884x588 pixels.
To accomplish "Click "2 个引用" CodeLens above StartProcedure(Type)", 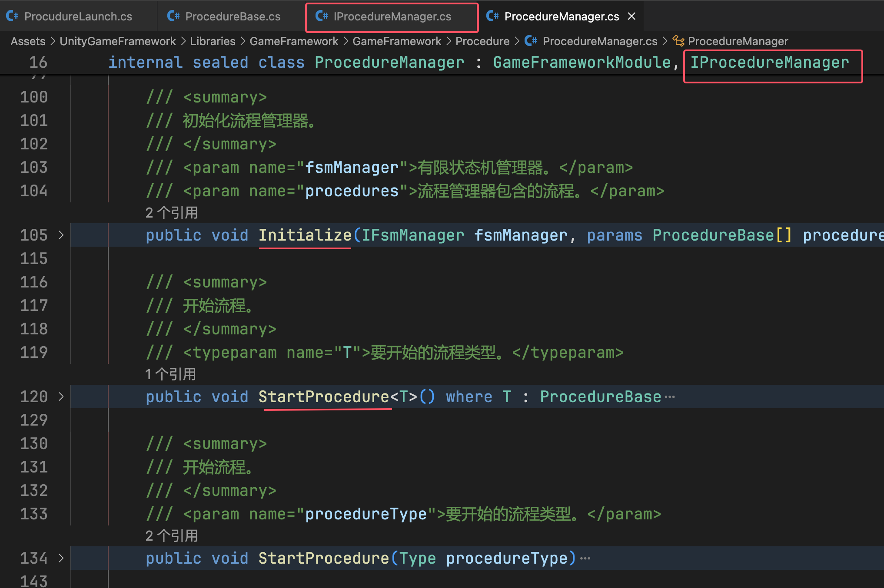I will coord(172,536).
